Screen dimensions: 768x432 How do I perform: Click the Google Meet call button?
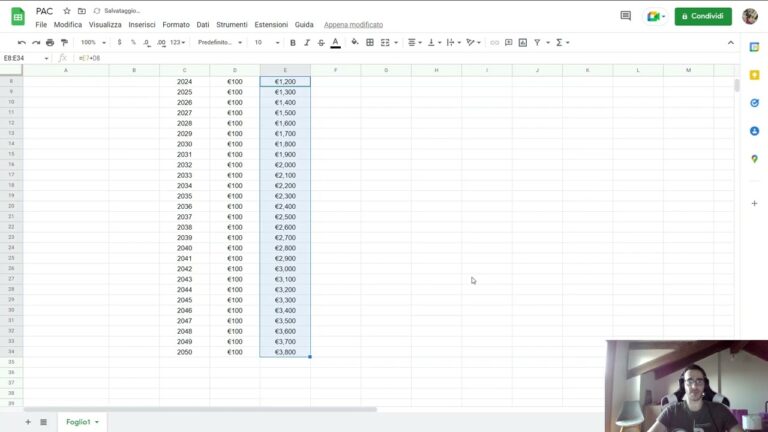point(655,16)
